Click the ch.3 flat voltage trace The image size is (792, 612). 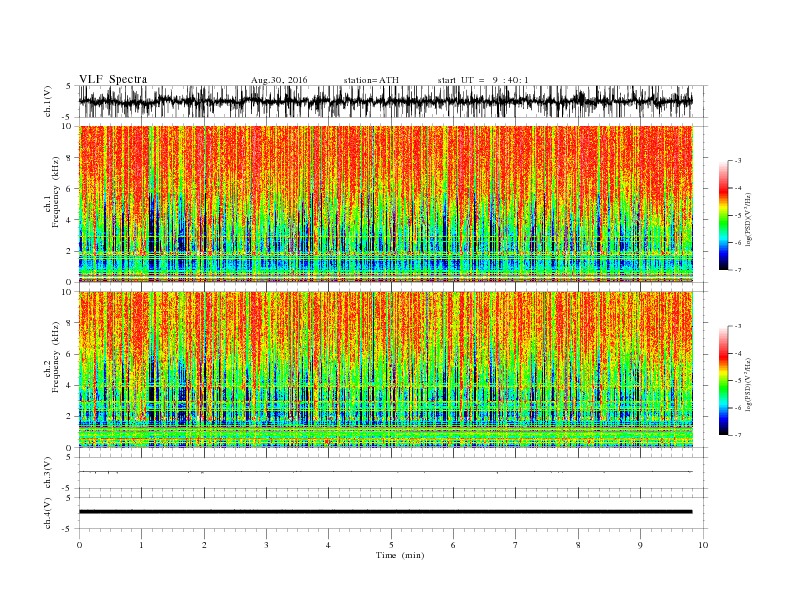tap(386, 472)
